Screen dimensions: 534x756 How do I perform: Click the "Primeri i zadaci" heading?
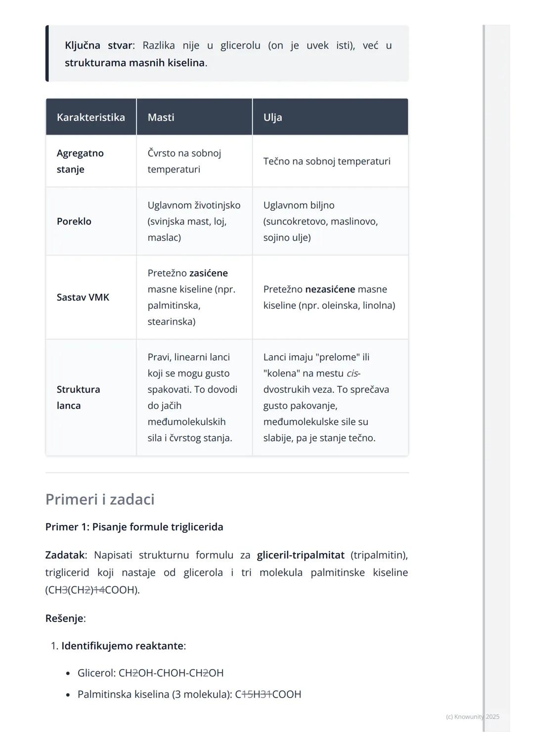pos(100,499)
